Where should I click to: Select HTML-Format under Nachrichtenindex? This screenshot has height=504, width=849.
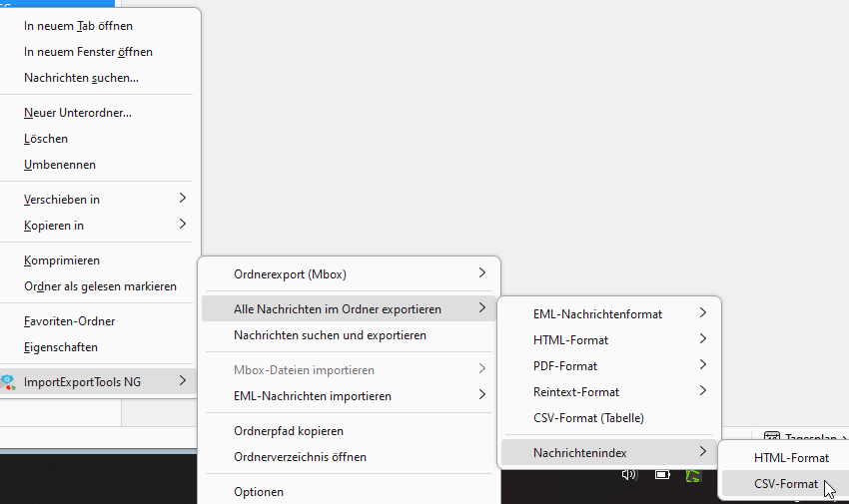(791, 457)
